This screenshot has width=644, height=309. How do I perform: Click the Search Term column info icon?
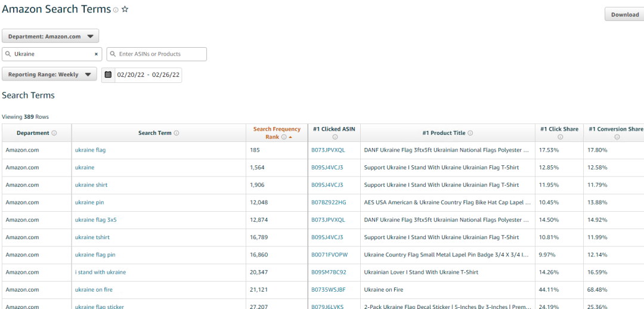pyautogui.click(x=176, y=133)
